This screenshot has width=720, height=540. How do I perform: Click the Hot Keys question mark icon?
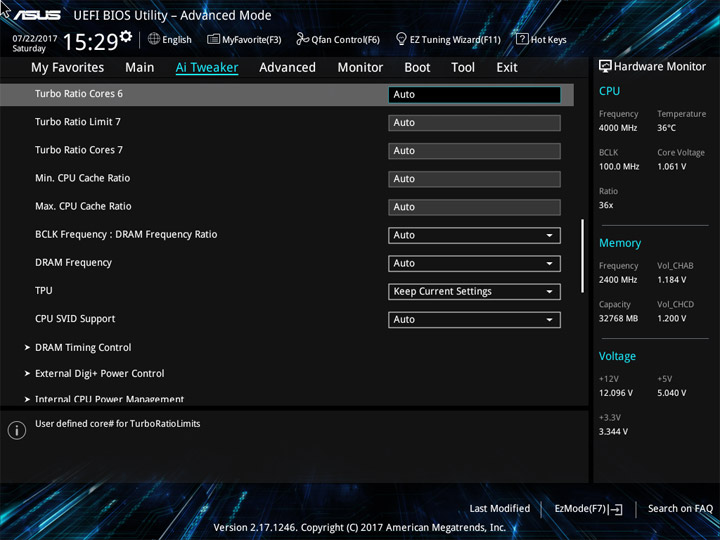522,39
